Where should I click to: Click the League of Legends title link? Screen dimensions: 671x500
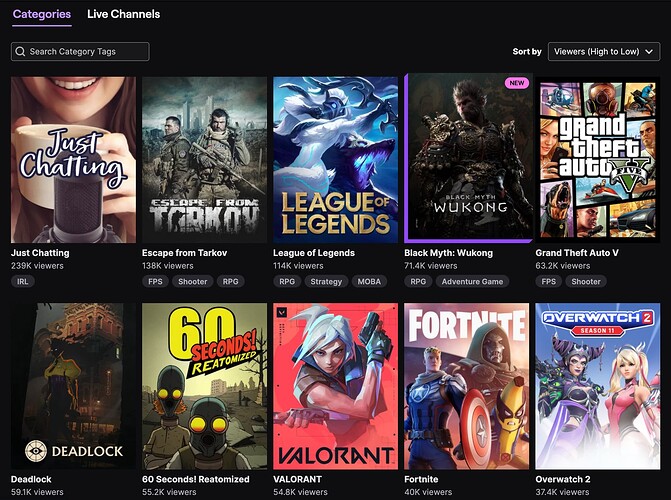pos(314,253)
